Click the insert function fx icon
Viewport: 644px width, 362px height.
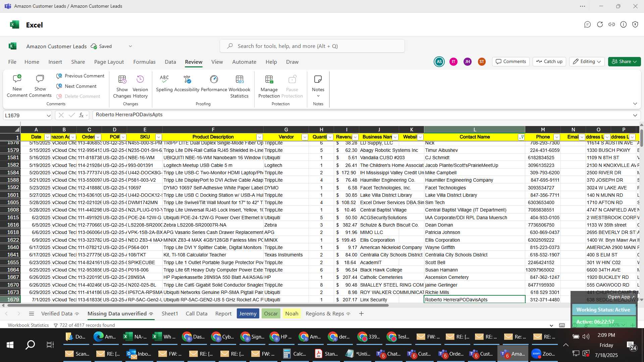[81, 115]
